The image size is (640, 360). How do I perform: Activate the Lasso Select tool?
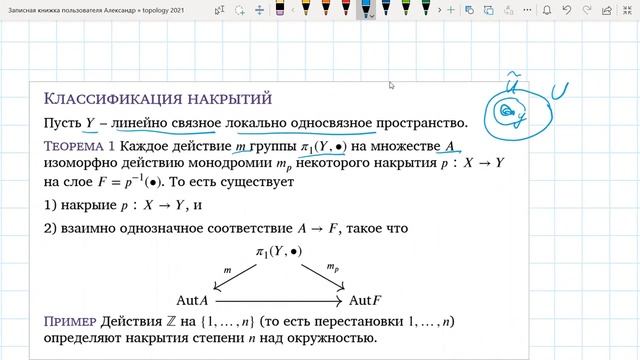pyautogui.click(x=240, y=10)
